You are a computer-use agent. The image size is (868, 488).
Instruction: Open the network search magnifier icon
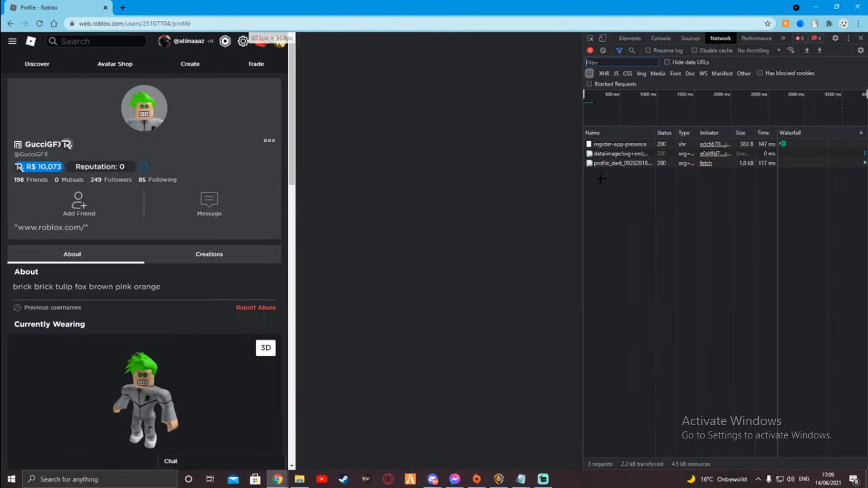point(632,50)
